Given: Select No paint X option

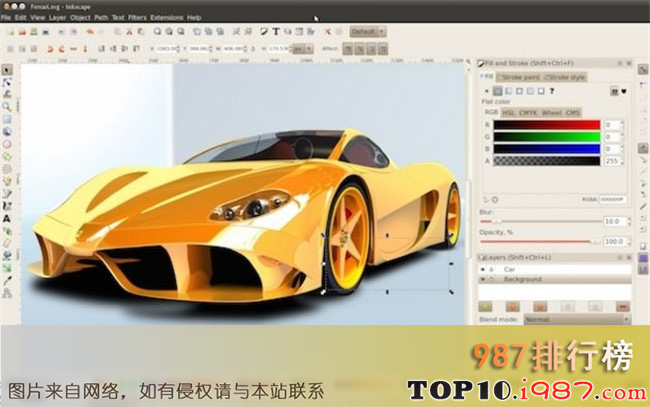Looking at the screenshot, I should click(x=487, y=91).
